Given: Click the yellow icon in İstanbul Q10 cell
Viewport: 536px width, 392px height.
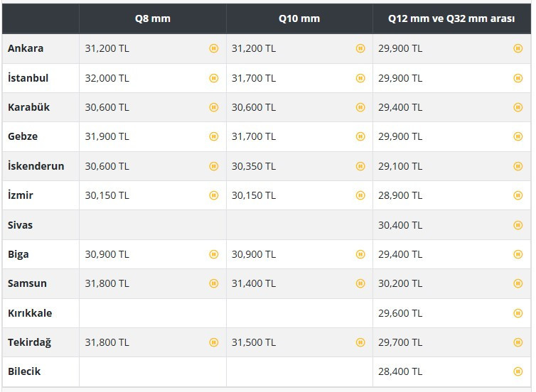Looking at the screenshot, I should [x=360, y=78].
